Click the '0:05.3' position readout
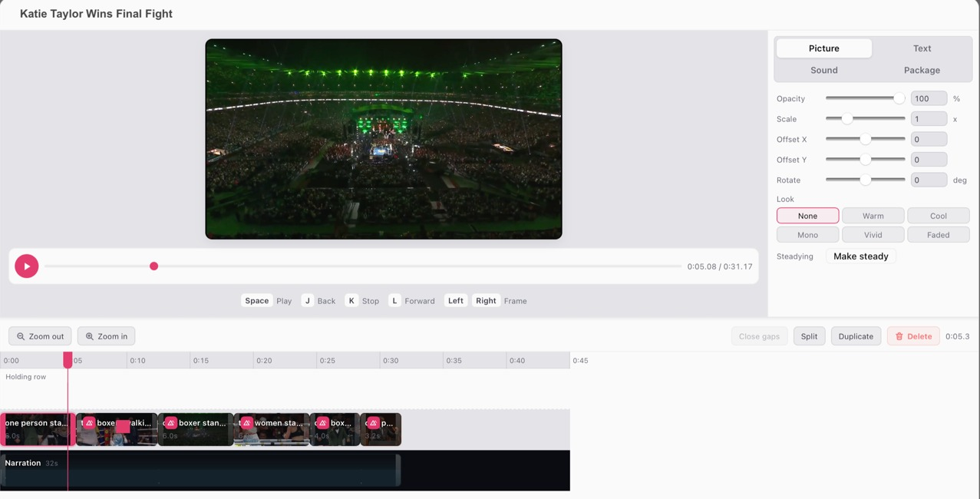The image size is (980, 499). pos(958,336)
